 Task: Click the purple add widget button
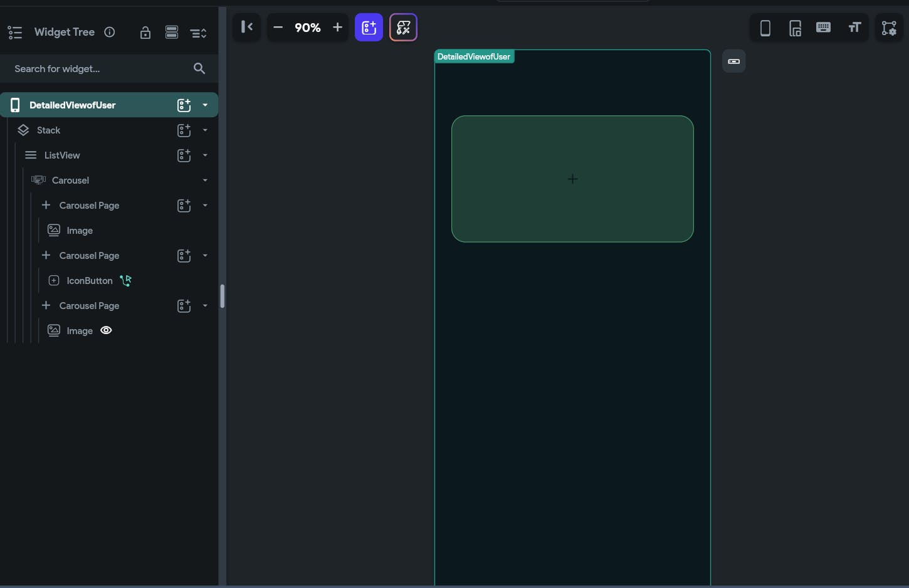click(369, 28)
